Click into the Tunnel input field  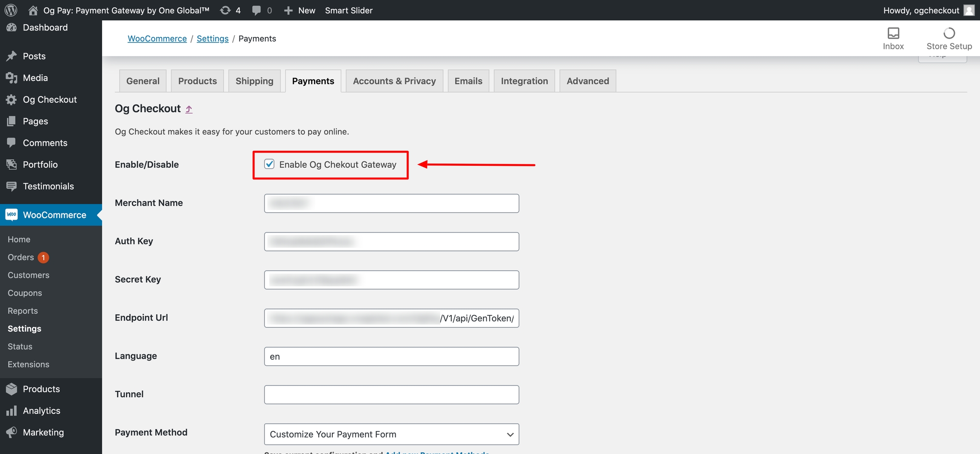click(x=391, y=394)
